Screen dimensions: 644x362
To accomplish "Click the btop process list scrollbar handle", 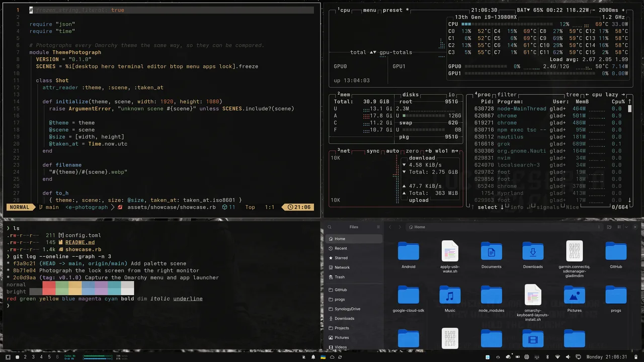I will tap(629, 109).
